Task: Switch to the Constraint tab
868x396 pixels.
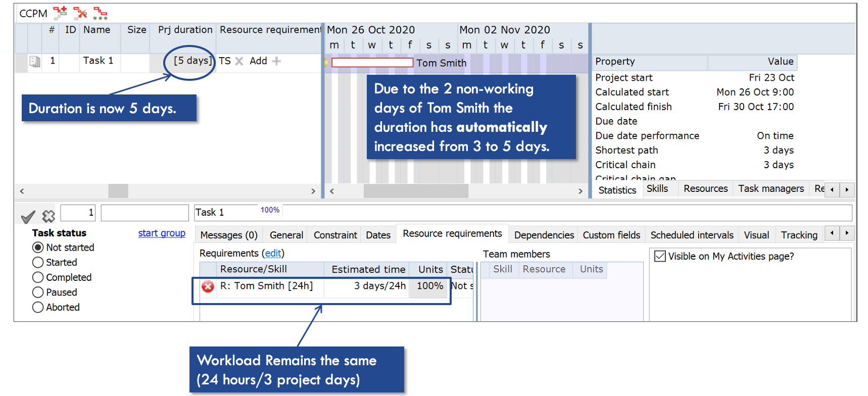Action: [x=335, y=235]
